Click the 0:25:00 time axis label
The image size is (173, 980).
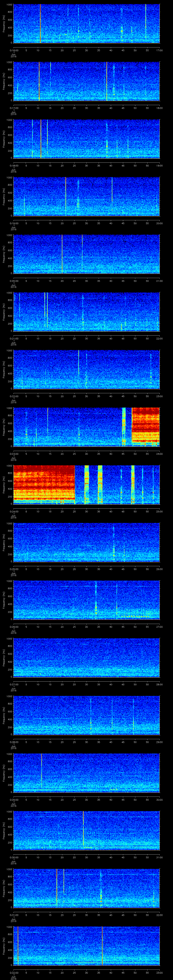coord(14,569)
